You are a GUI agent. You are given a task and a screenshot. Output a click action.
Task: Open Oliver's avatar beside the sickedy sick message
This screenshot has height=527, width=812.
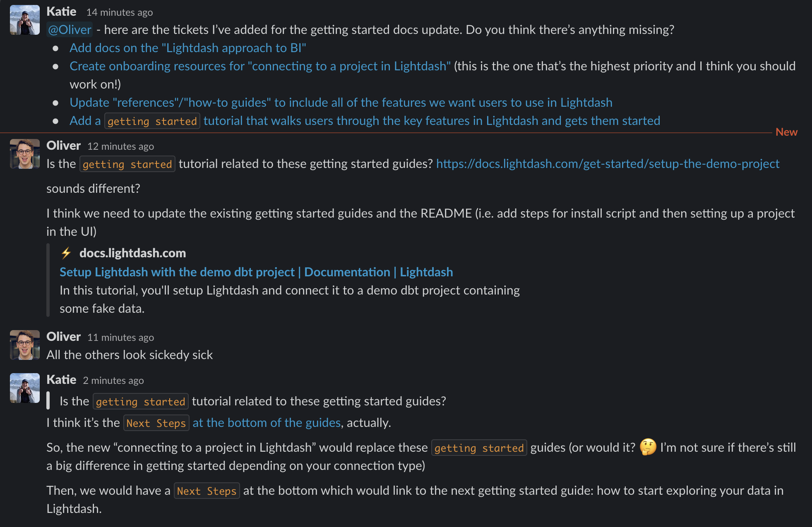pos(24,345)
